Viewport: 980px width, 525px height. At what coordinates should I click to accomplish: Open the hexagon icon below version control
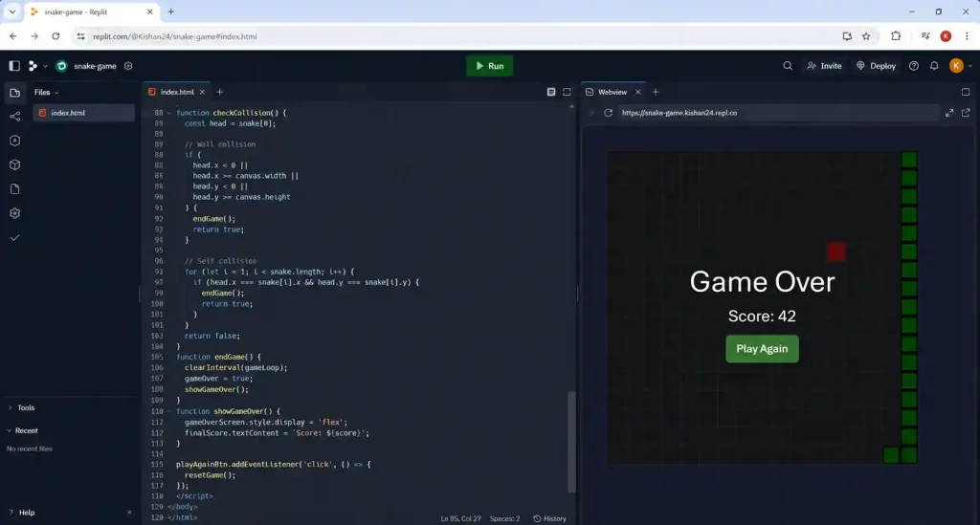(x=15, y=141)
